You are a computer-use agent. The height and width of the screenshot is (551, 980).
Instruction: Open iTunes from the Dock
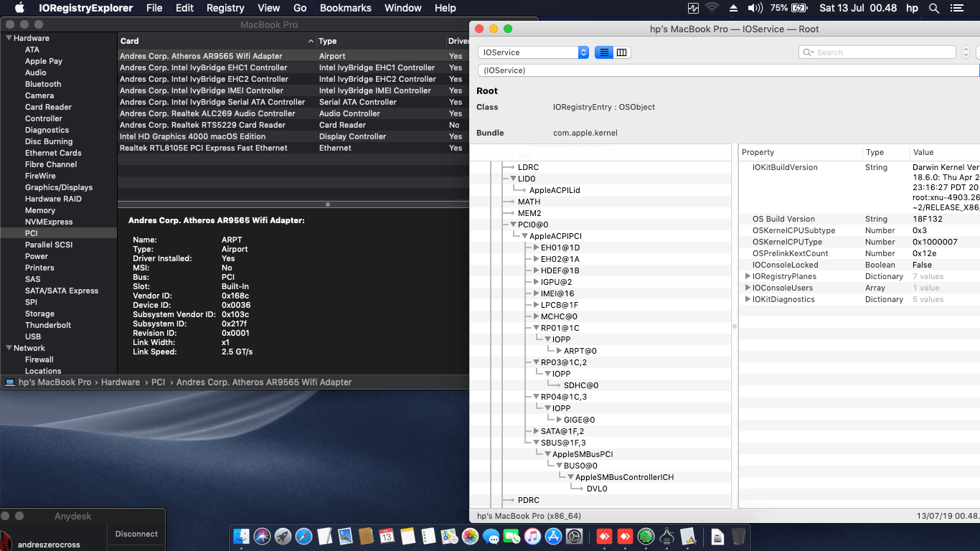[532, 536]
